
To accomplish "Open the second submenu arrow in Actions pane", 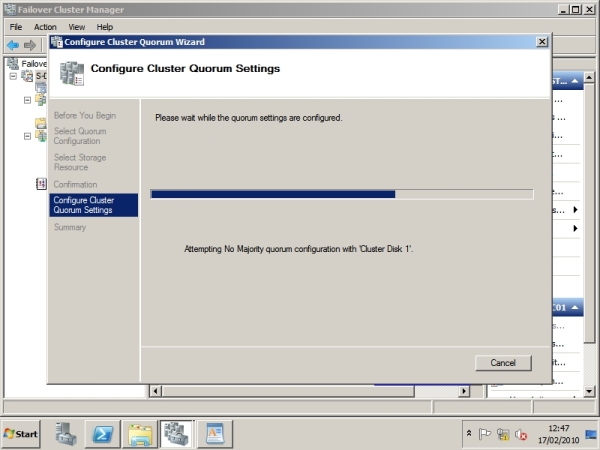I will click(575, 228).
